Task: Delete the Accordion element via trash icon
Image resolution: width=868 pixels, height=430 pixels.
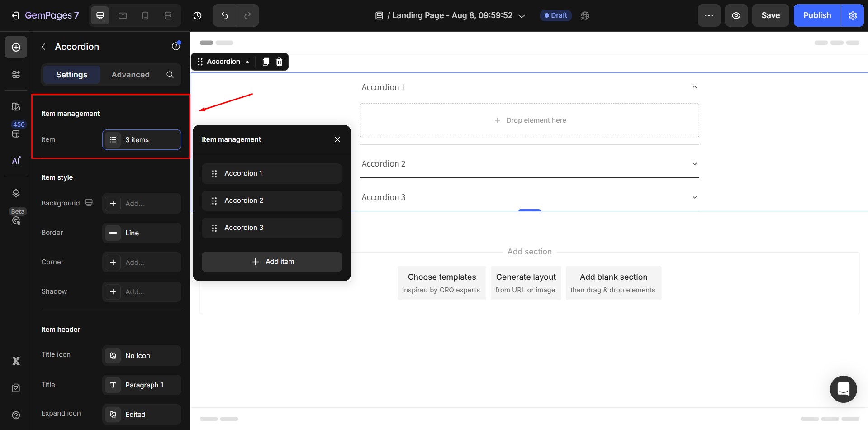Action: [279, 62]
